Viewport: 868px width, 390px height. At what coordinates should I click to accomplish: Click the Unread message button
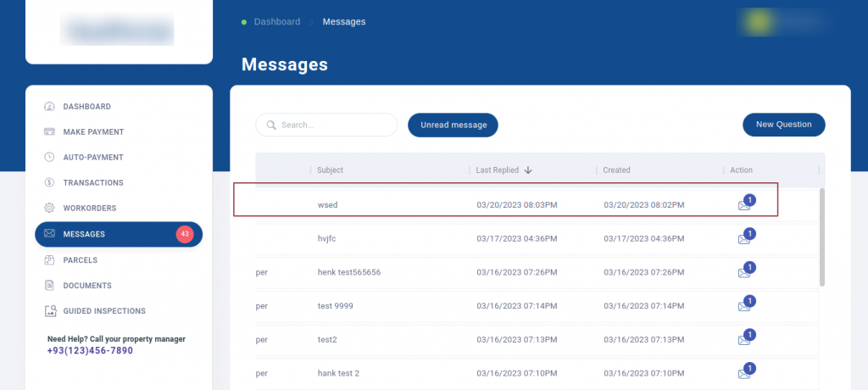[x=453, y=125]
